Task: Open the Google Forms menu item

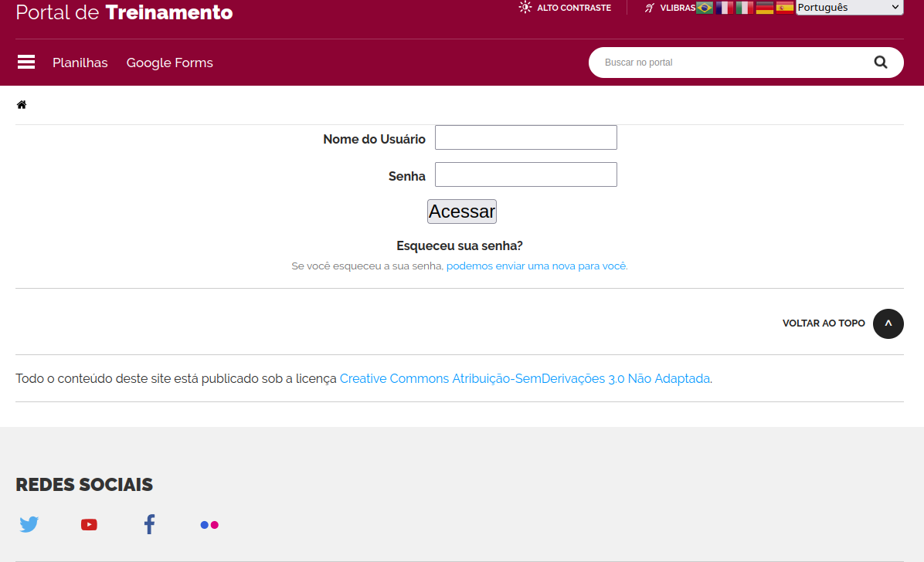Action: click(170, 63)
